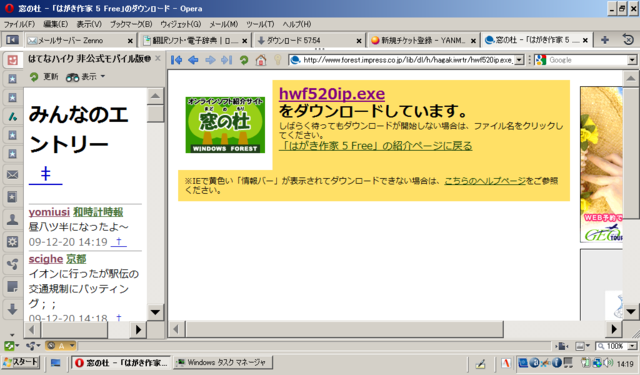The width and height of the screenshot is (640, 375).
Task: Expand the small arrow below sidebar icons
Action: tap(12, 335)
